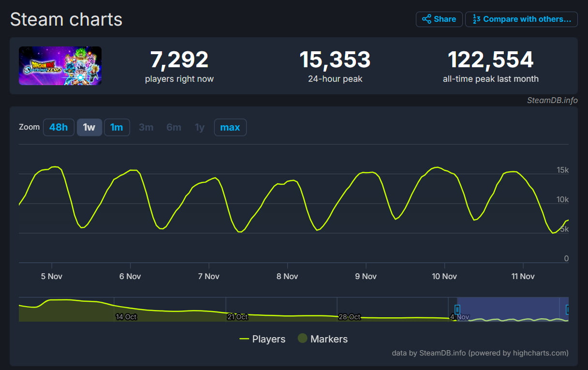
Task: Grab the left navigator range handle
Action: 457,309
